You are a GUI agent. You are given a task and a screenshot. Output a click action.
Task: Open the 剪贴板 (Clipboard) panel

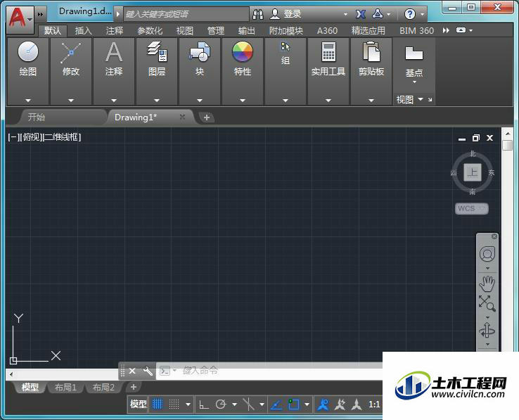pyautogui.click(x=371, y=59)
